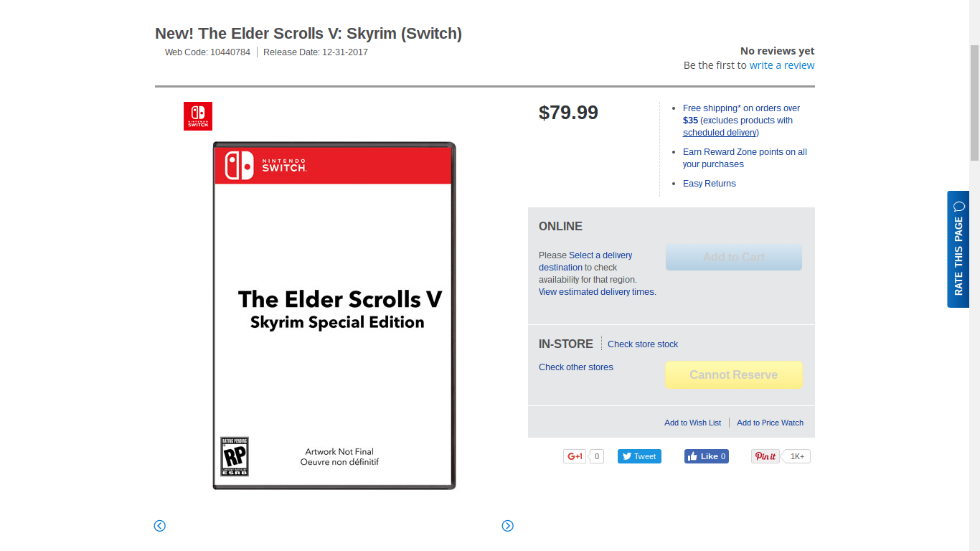Click Check store stock link

pyautogui.click(x=643, y=344)
